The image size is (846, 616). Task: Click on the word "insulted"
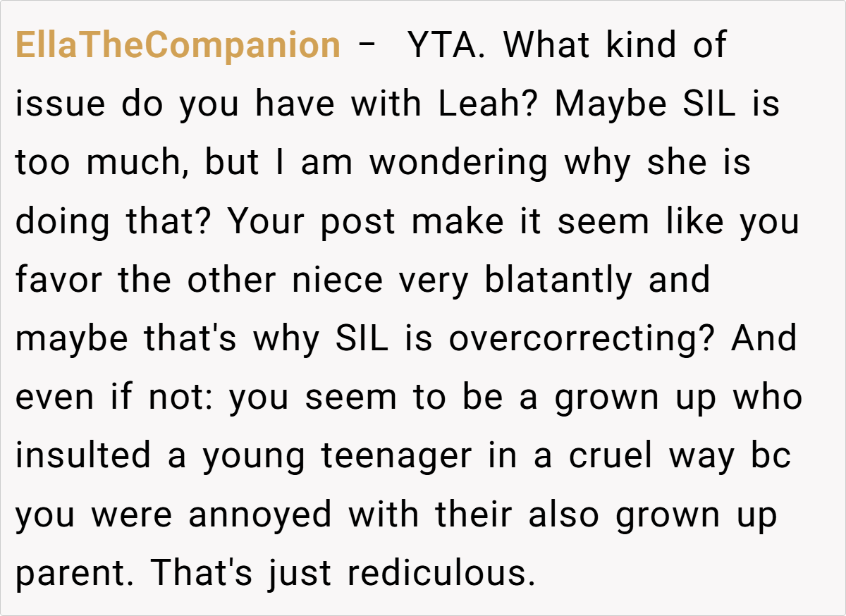83,456
